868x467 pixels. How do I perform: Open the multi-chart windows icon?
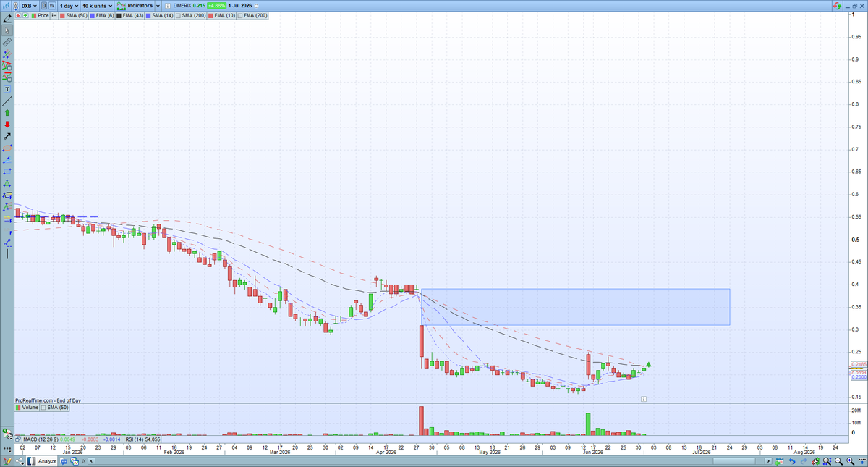coord(75,461)
